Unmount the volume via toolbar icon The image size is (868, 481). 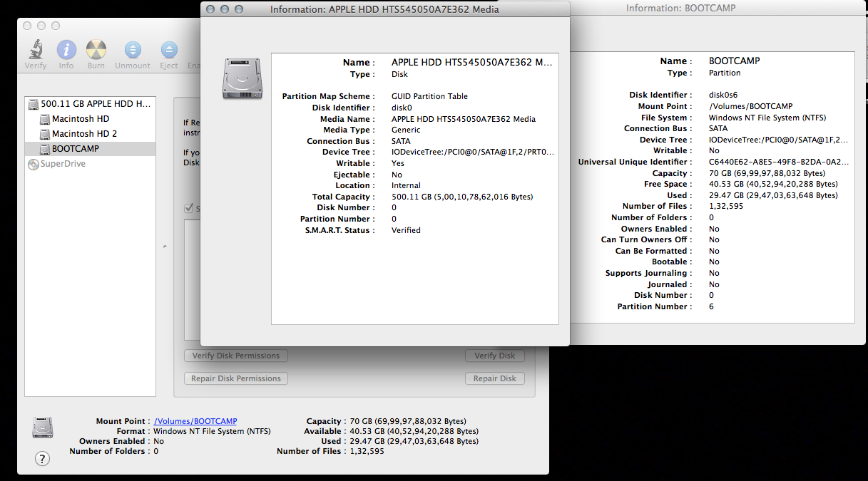[x=133, y=50]
